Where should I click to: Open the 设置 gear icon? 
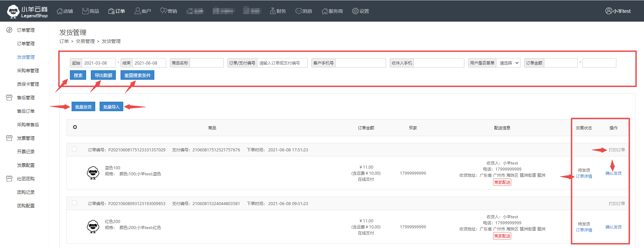tap(355, 11)
